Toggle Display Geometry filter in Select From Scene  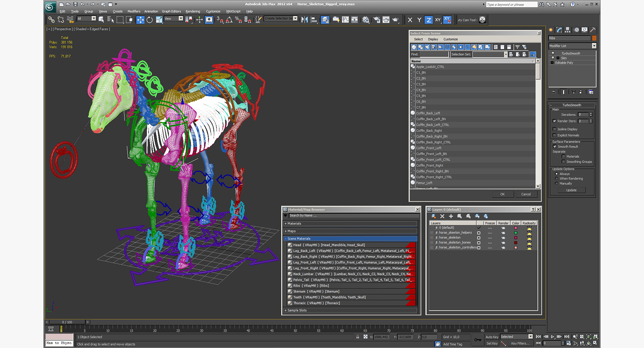coord(414,47)
